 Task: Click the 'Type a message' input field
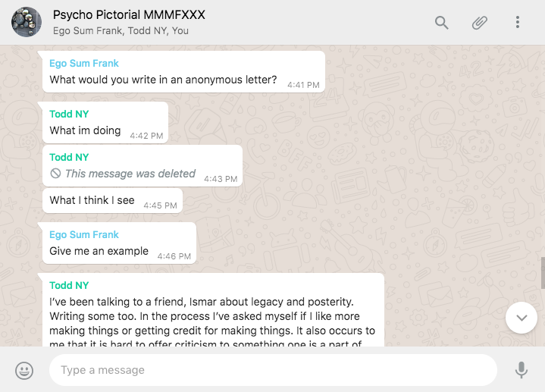coord(273,370)
